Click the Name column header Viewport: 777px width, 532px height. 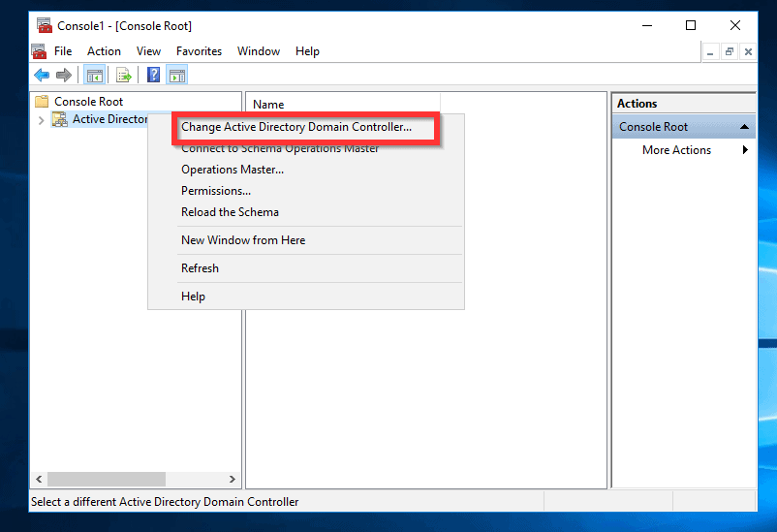coord(343,105)
